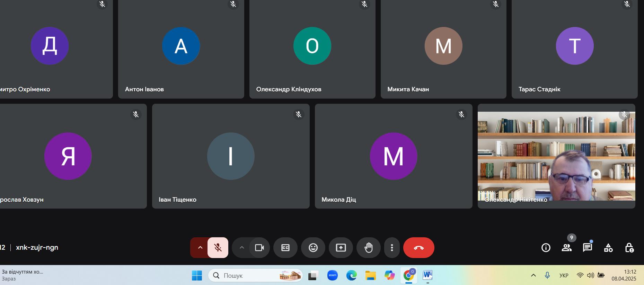Expand video settings arrow beside camera
Screen dimensions: 644x285
(x=242, y=248)
